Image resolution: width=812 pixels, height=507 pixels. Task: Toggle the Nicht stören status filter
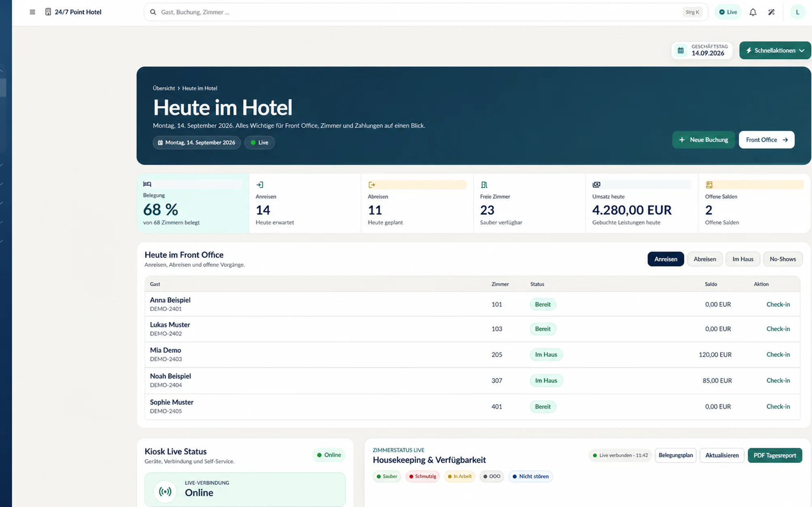pyautogui.click(x=530, y=476)
